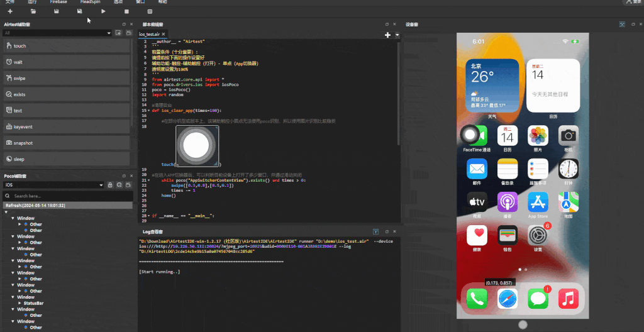Start Poco auto recording icon
The image size is (644, 332).
click(x=128, y=185)
